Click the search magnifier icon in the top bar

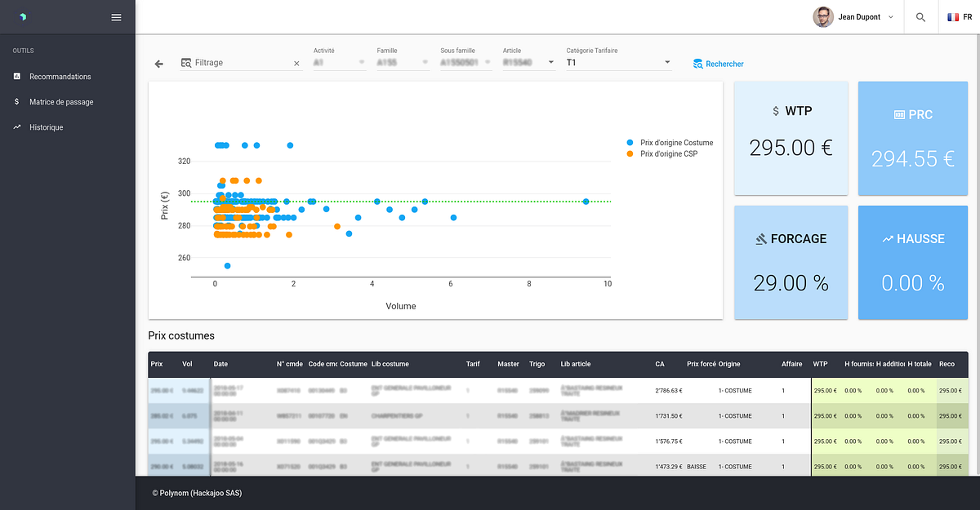pos(920,17)
